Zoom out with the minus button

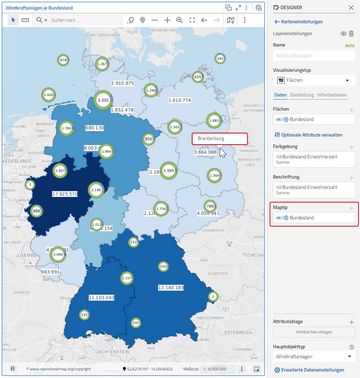coord(155,20)
